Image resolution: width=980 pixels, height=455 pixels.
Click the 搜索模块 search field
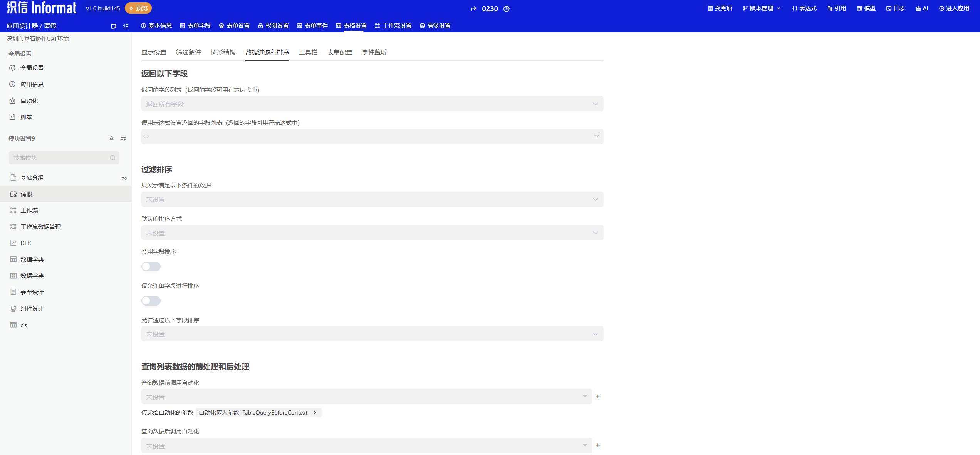(x=62, y=158)
